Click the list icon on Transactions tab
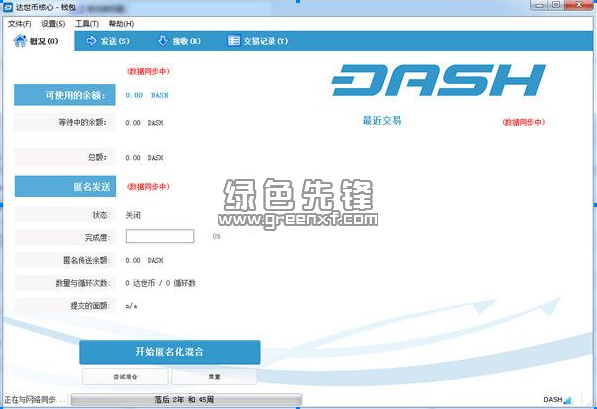This screenshot has height=409, width=597. click(x=234, y=40)
